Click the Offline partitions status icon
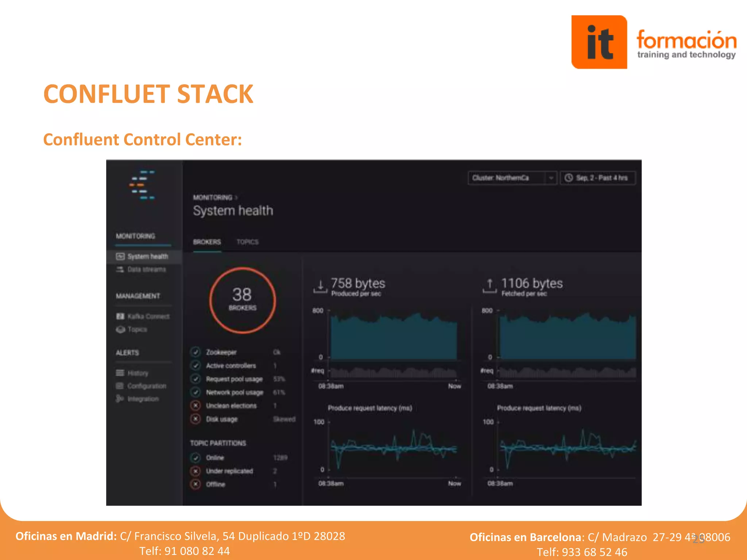 [196, 484]
